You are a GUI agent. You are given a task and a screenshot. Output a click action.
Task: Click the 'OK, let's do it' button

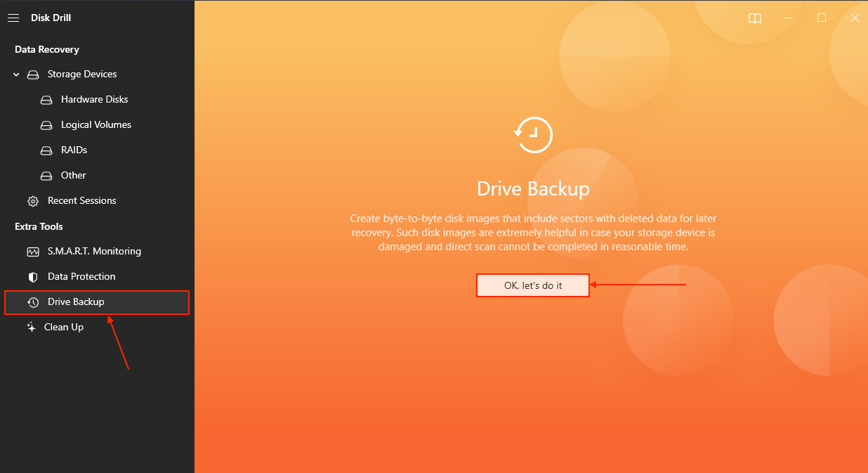click(x=533, y=285)
